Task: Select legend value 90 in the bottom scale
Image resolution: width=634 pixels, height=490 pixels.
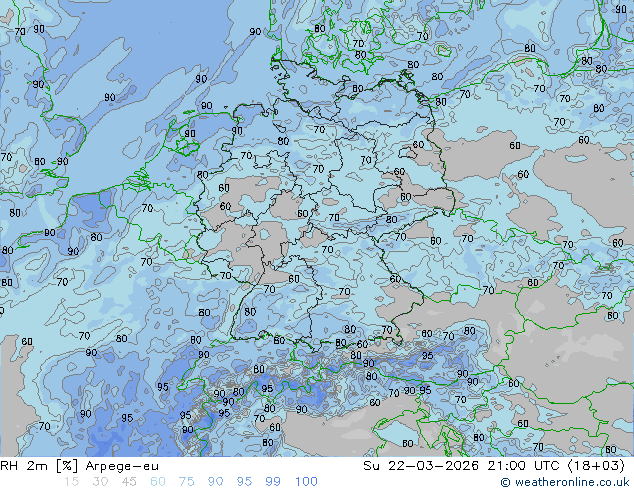Action: click(x=215, y=482)
